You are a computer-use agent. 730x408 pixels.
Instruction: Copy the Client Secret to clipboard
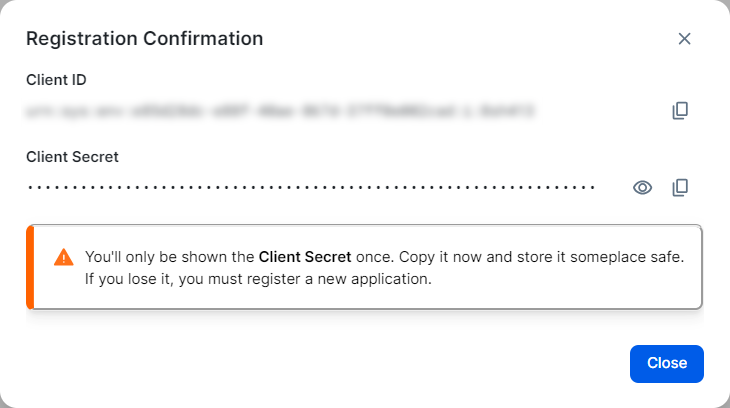tap(680, 187)
